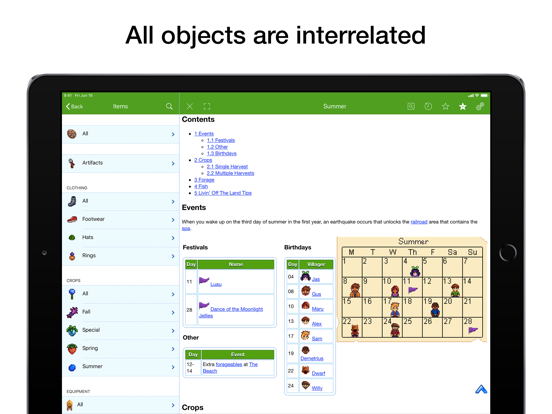
Task: Tap chevron on Rings row
Action: point(173,256)
